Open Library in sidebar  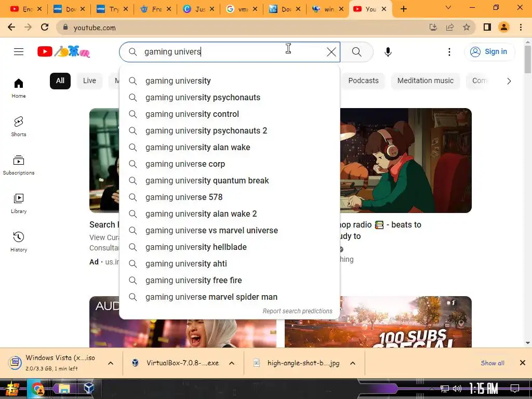tap(19, 204)
